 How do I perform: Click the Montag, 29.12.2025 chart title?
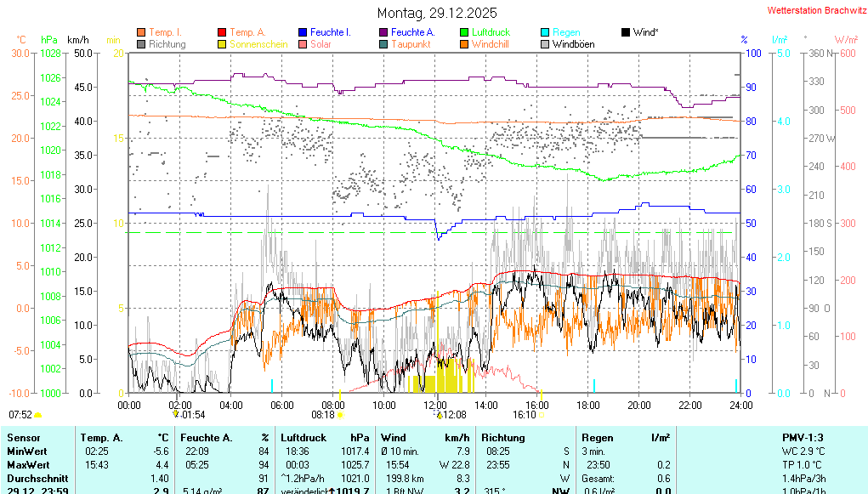point(437,13)
